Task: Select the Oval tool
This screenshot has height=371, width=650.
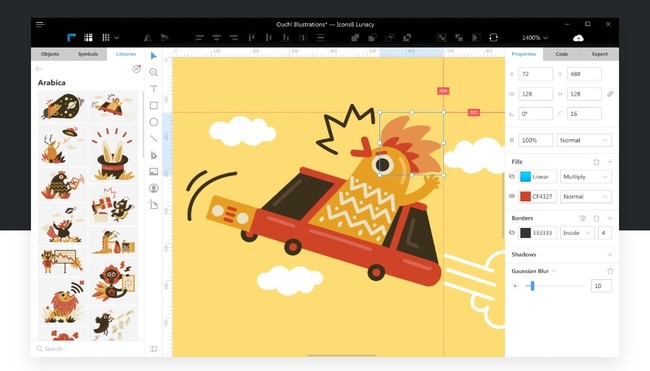Action: 154,122
